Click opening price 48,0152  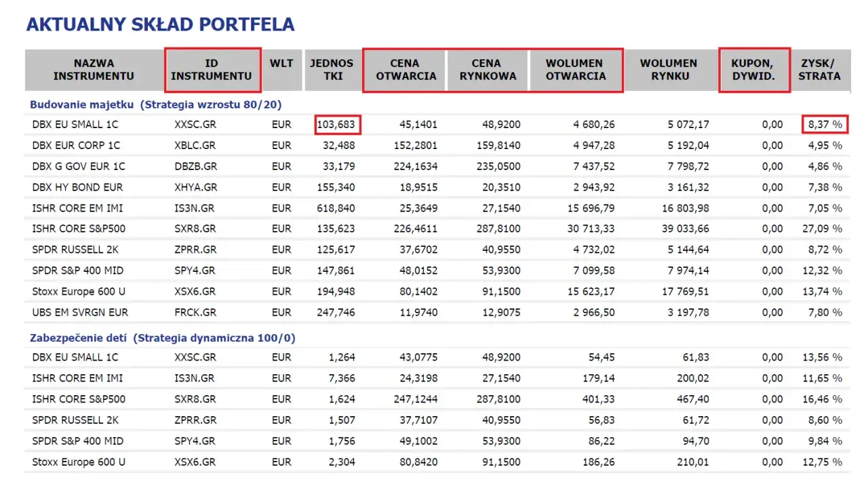pos(417,270)
